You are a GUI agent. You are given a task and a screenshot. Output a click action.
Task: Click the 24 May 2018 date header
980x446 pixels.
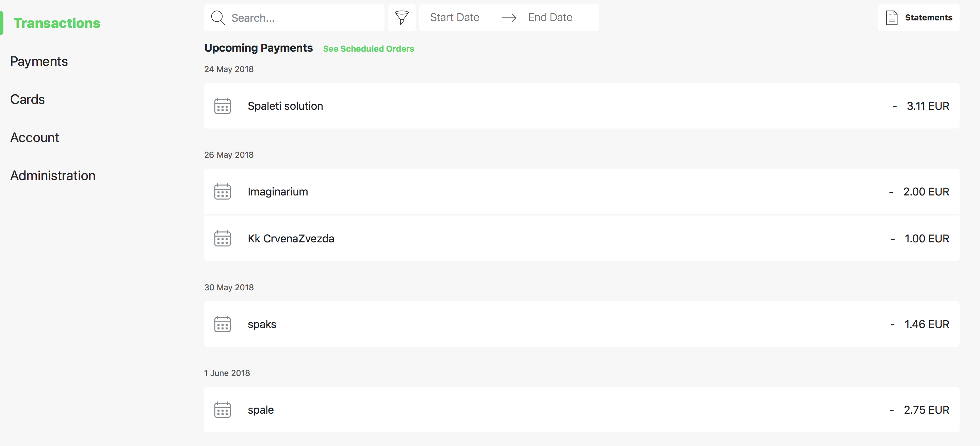point(229,69)
